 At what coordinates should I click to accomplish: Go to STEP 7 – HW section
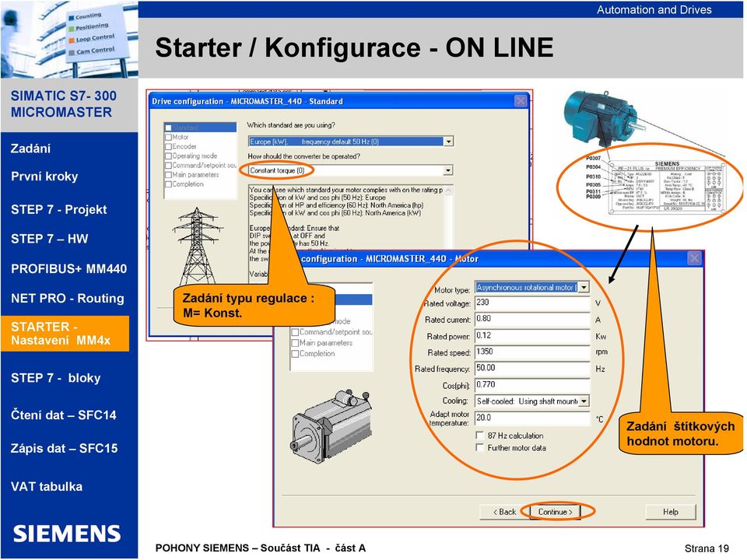(50, 239)
